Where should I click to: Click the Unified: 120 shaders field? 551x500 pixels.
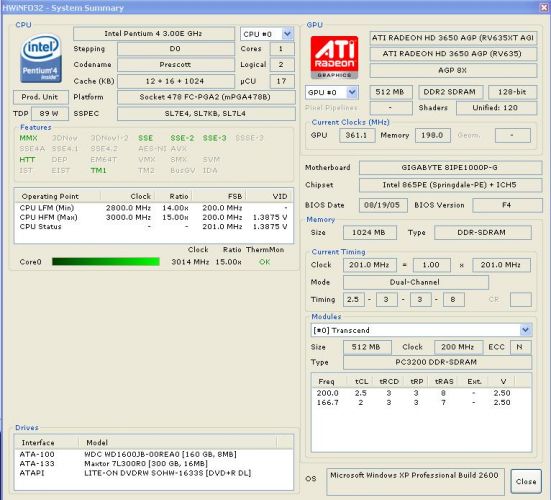496,108
